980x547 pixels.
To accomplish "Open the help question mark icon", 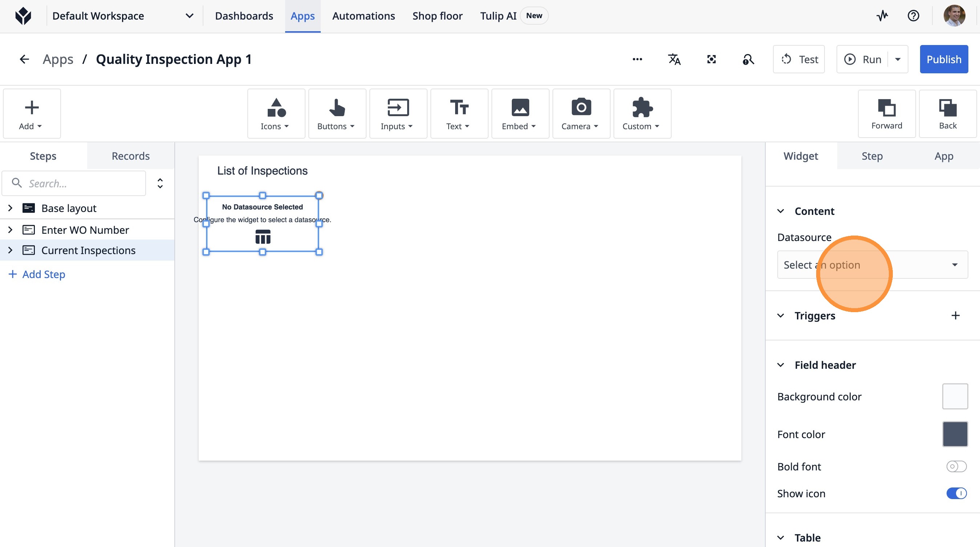I will click(x=913, y=16).
